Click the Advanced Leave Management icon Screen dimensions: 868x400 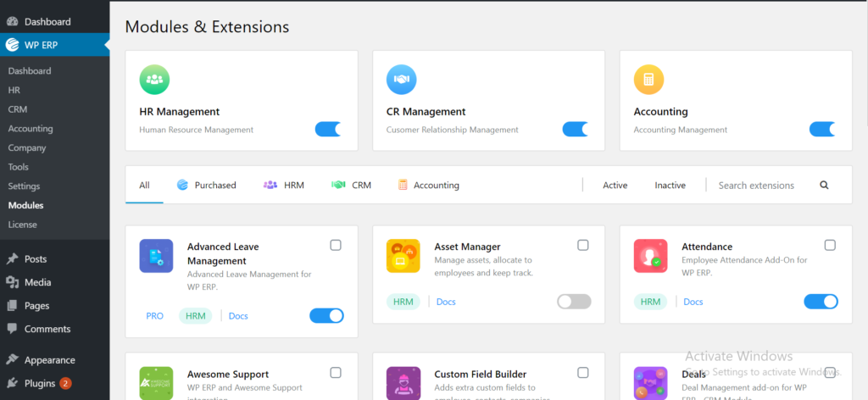(156, 256)
